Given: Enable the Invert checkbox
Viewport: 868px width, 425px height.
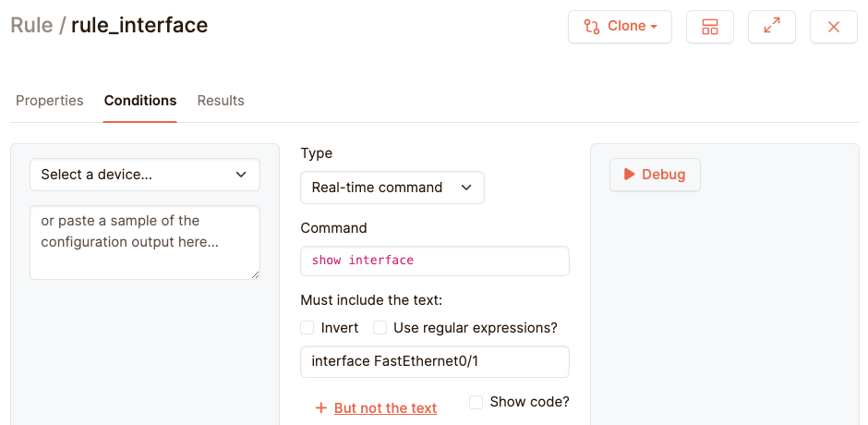Looking at the screenshot, I should pos(307,328).
